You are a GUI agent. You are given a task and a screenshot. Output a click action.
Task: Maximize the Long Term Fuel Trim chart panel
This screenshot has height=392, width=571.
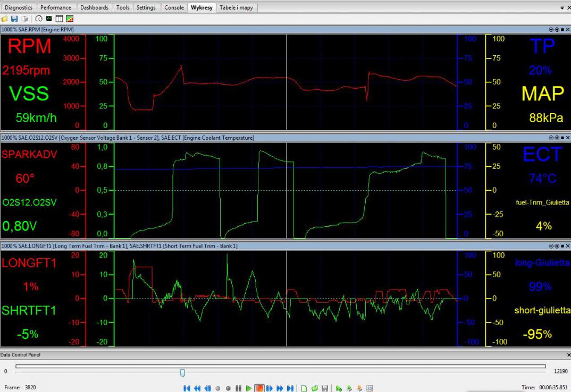562,246
